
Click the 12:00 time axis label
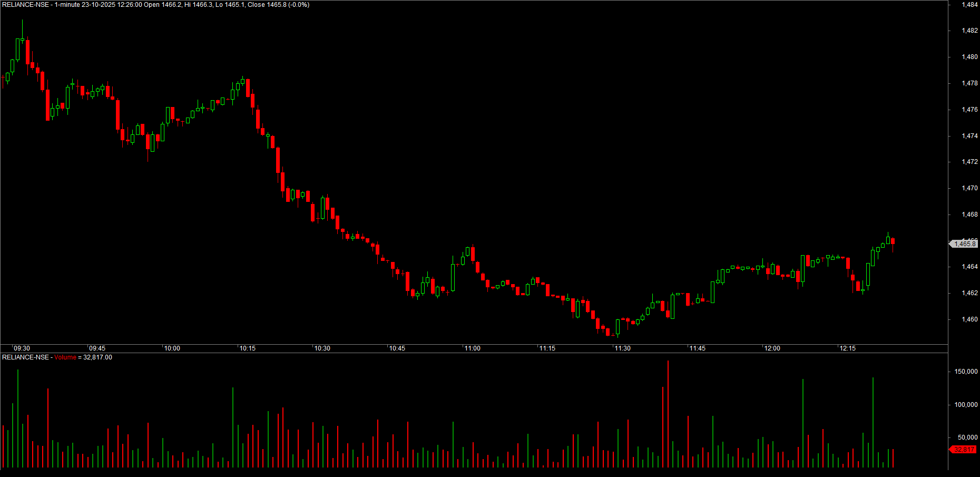click(x=772, y=348)
